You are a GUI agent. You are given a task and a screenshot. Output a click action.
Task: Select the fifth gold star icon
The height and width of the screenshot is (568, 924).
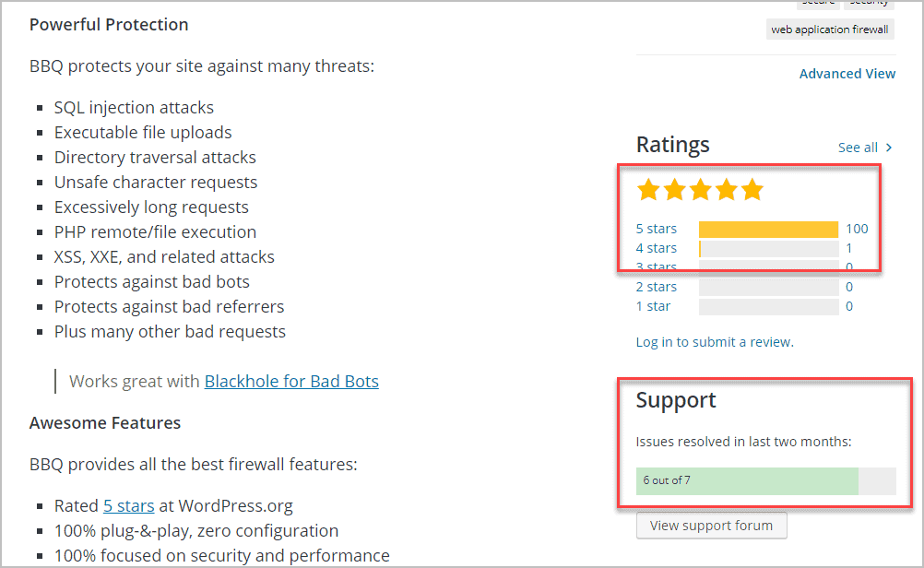tap(752, 189)
